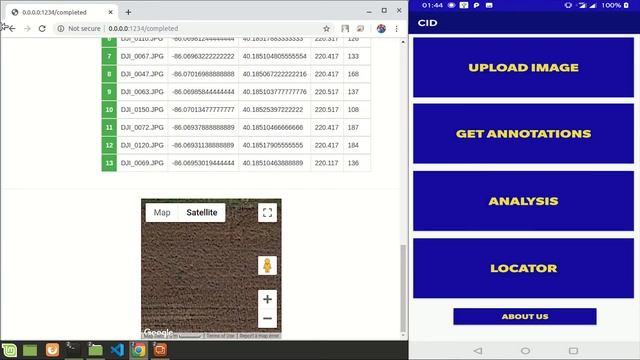Go back in Chrome browser
The image size is (640, 360).
(12, 29)
